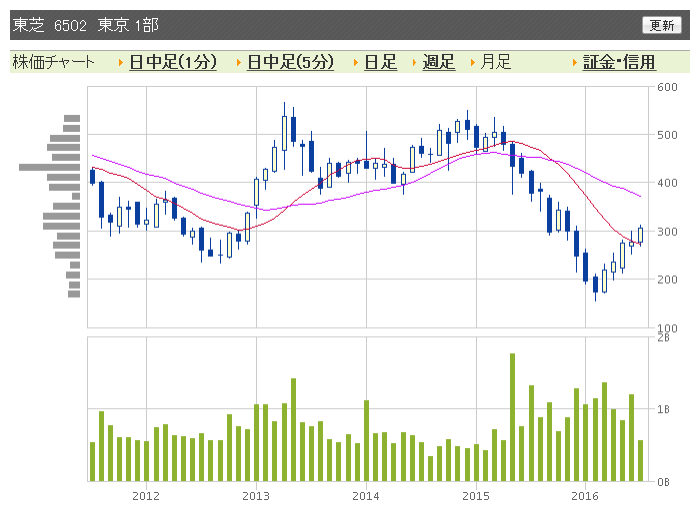The width and height of the screenshot is (700, 513).
Task: Click the 1B volume axis label
Action: (663, 409)
